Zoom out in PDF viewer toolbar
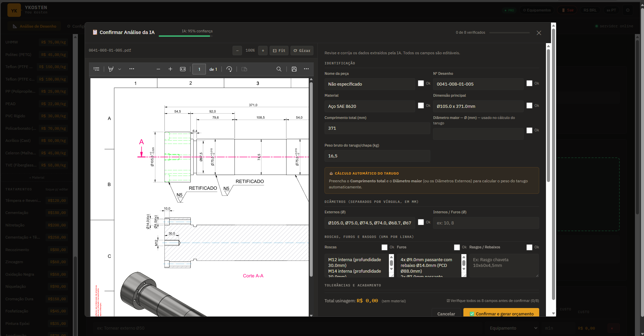Viewport: 644px width, 336px height. [x=158, y=69]
